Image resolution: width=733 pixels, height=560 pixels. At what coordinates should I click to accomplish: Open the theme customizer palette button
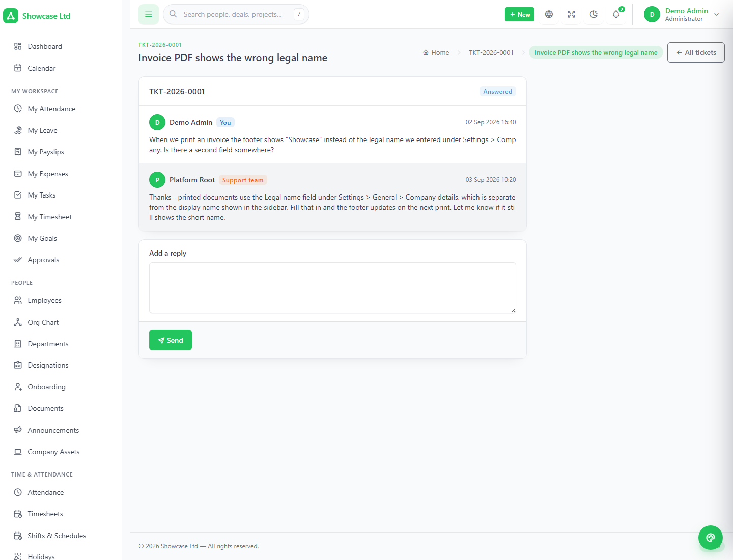[711, 538]
